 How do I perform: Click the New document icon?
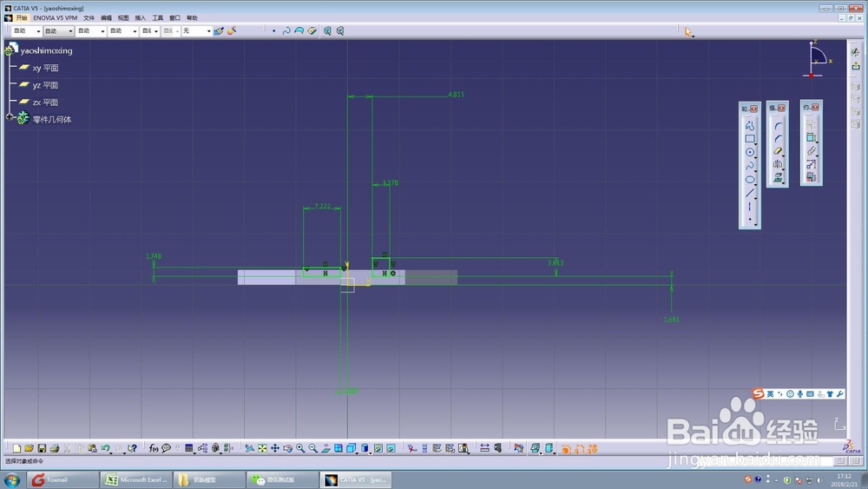pyautogui.click(x=16, y=448)
